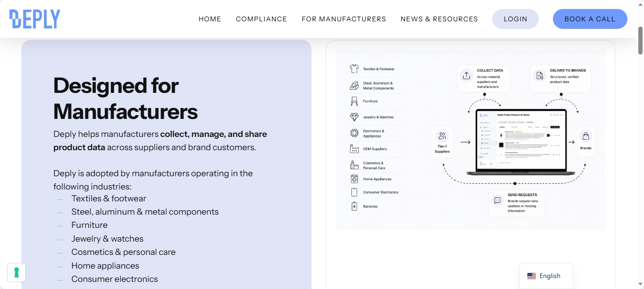The height and width of the screenshot is (289, 644).
Task: Click the Send Requests chat icon
Action: click(x=497, y=200)
